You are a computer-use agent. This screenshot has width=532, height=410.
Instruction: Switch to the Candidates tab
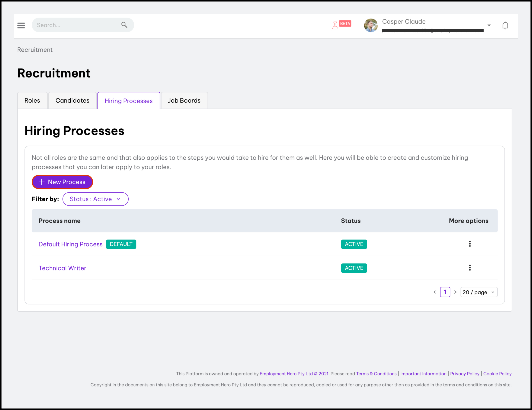72,100
